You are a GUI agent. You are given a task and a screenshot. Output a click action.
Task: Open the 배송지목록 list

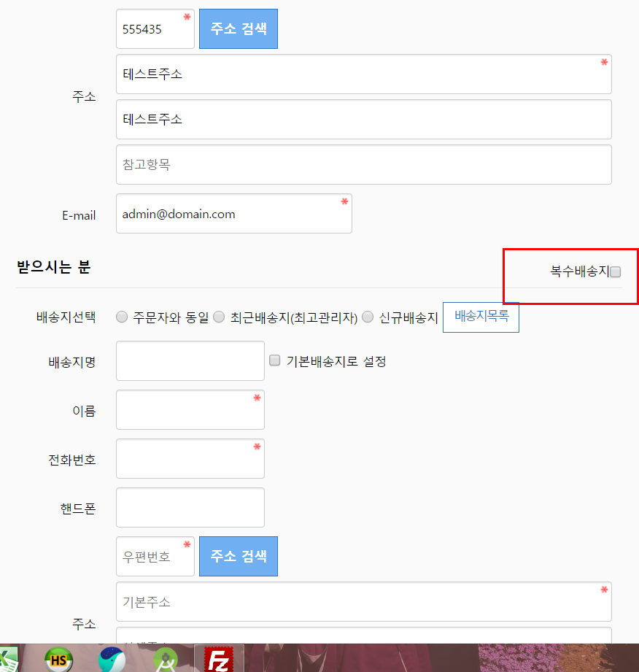coord(480,317)
